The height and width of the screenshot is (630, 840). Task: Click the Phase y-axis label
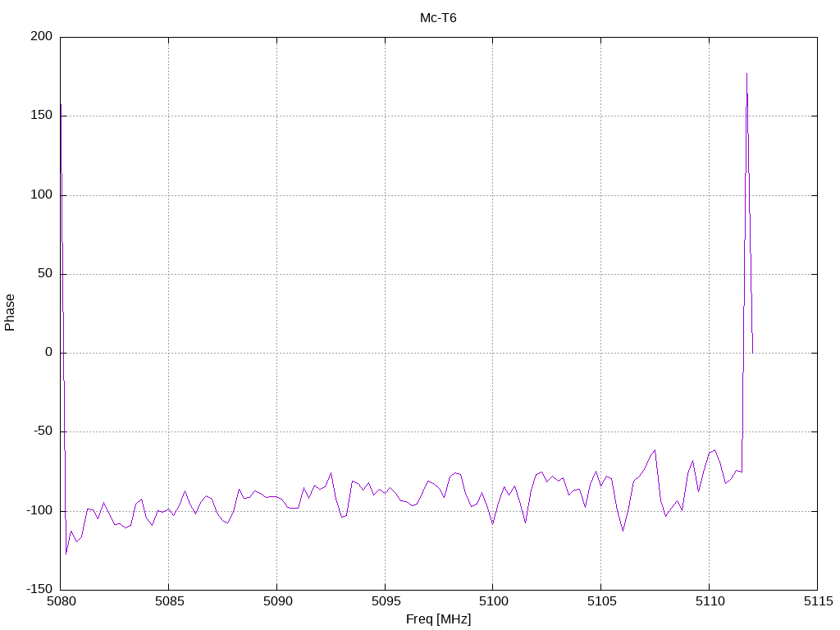(x=9, y=313)
